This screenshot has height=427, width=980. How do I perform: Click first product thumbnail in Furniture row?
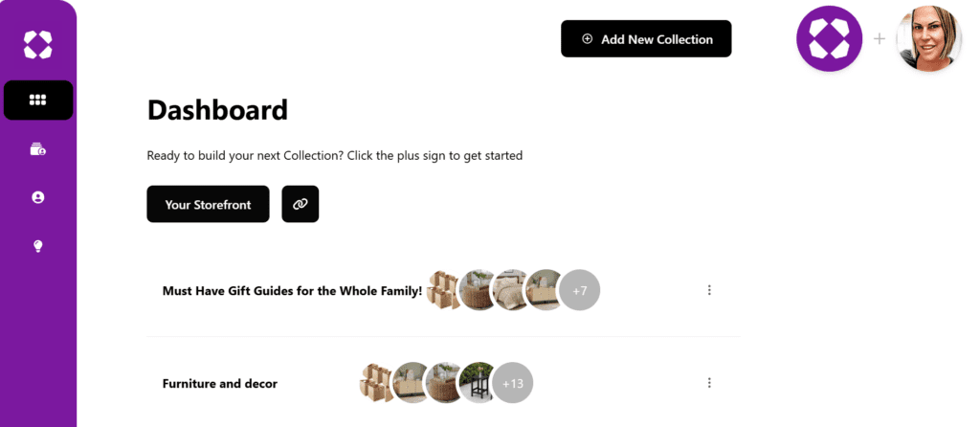tap(374, 383)
